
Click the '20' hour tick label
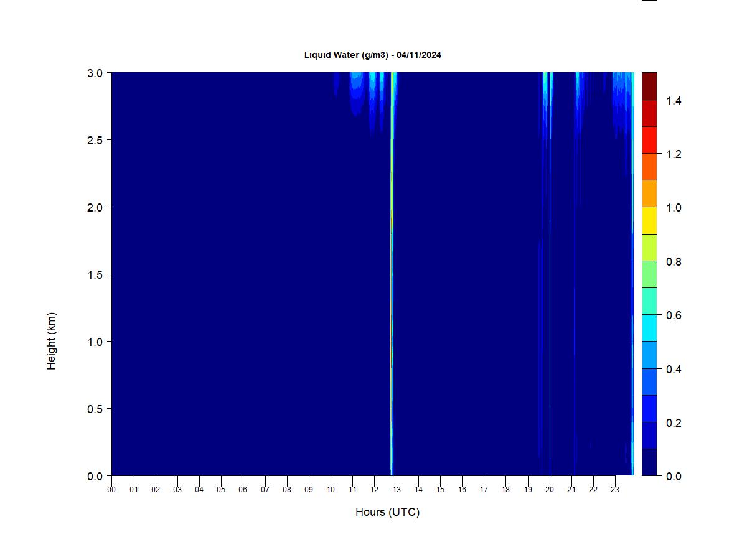pos(550,490)
